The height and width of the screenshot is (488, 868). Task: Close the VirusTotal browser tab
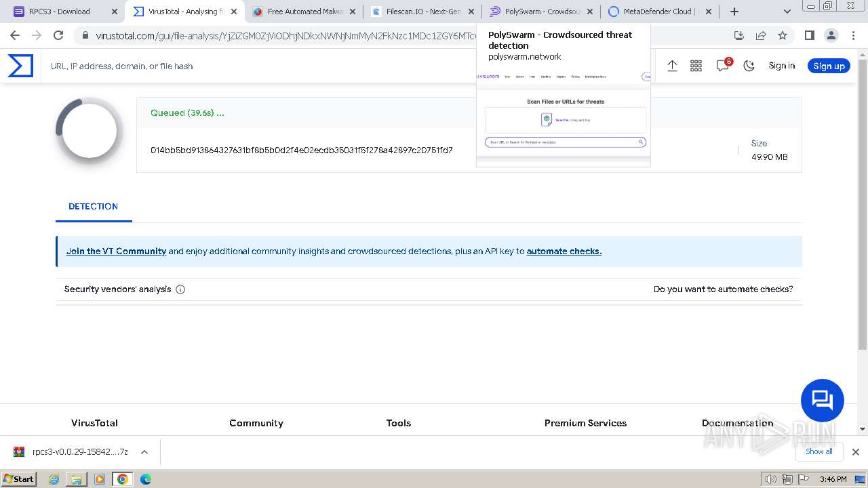[x=233, y=12]
